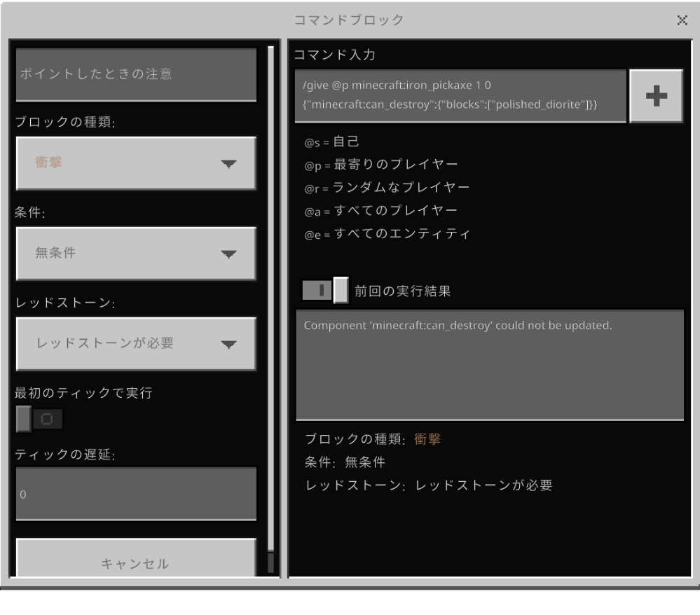Click the previous output box with can_destroy error
Image resolution: width=700 pixels, height=615 pixels.
click(490, 365)
